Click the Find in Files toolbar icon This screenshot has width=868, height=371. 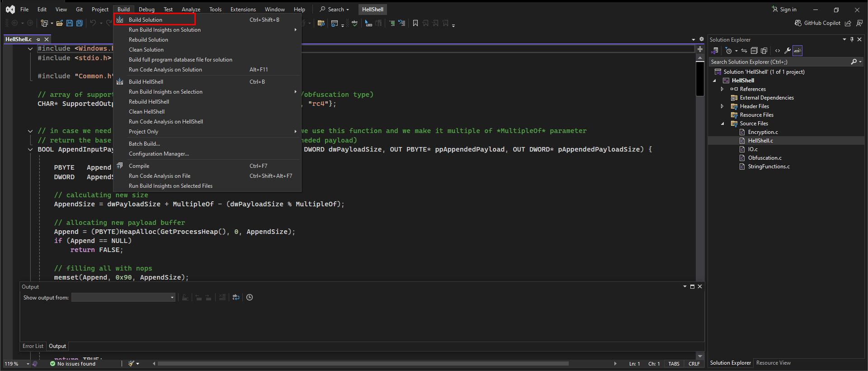coord(321,23)
